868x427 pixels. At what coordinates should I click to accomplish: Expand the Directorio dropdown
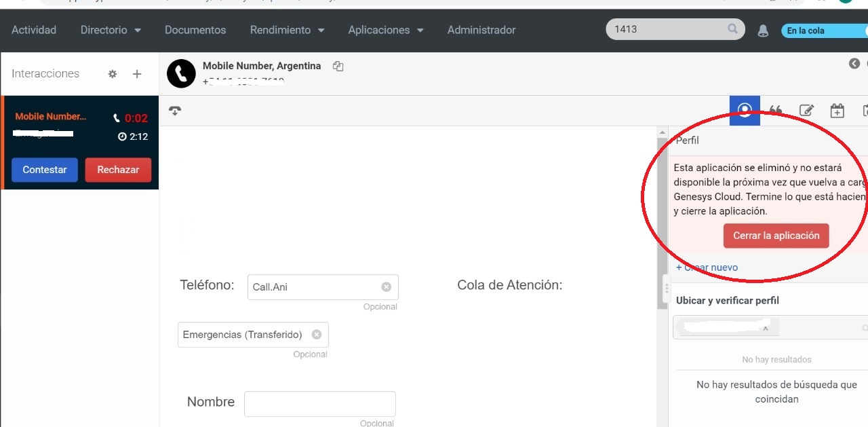click(111, 30)
